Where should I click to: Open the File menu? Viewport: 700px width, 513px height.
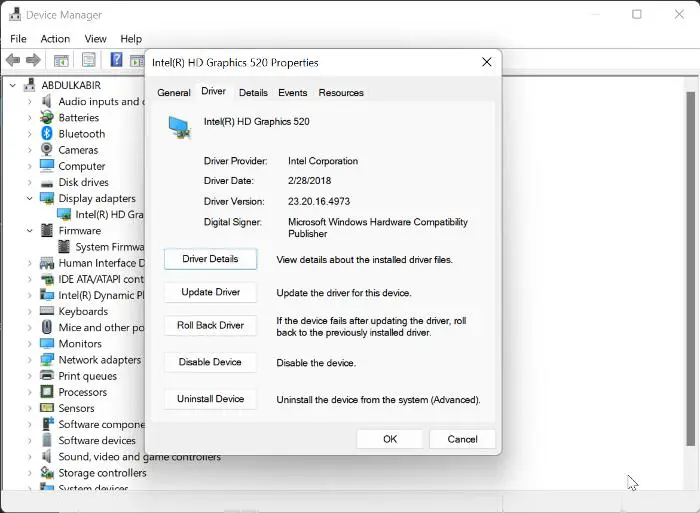click(x=18, y=39)
